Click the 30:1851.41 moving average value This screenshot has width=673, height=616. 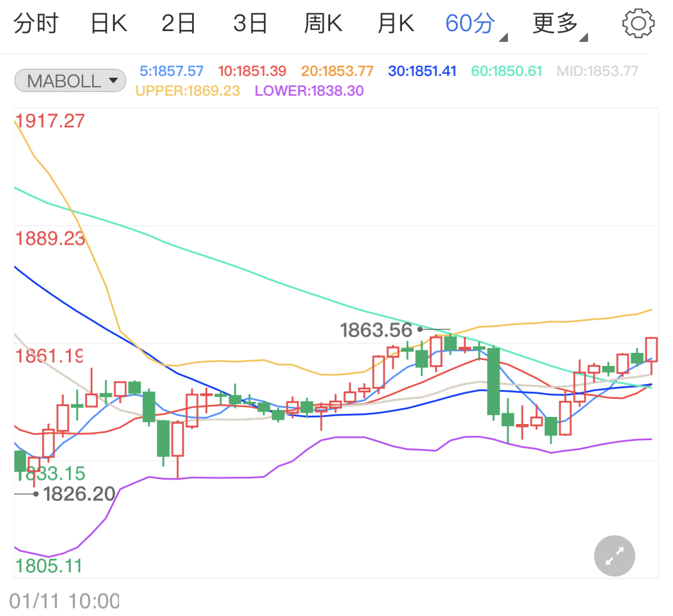click(x=422, y=71)
